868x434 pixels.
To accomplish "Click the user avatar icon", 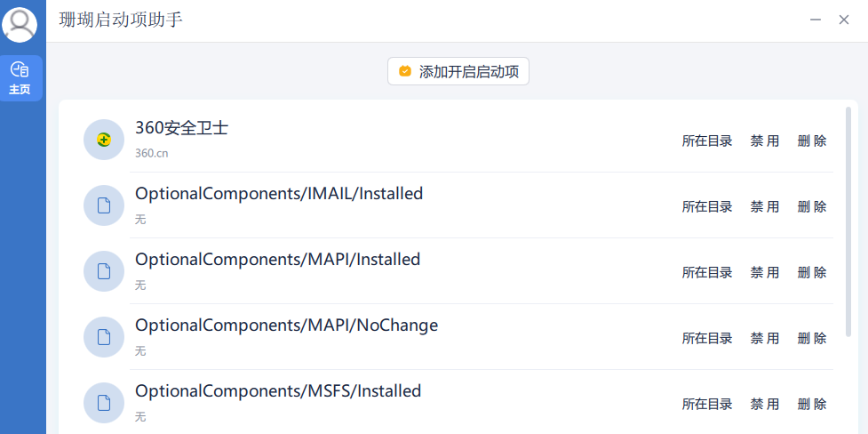I will click(20, 24).
